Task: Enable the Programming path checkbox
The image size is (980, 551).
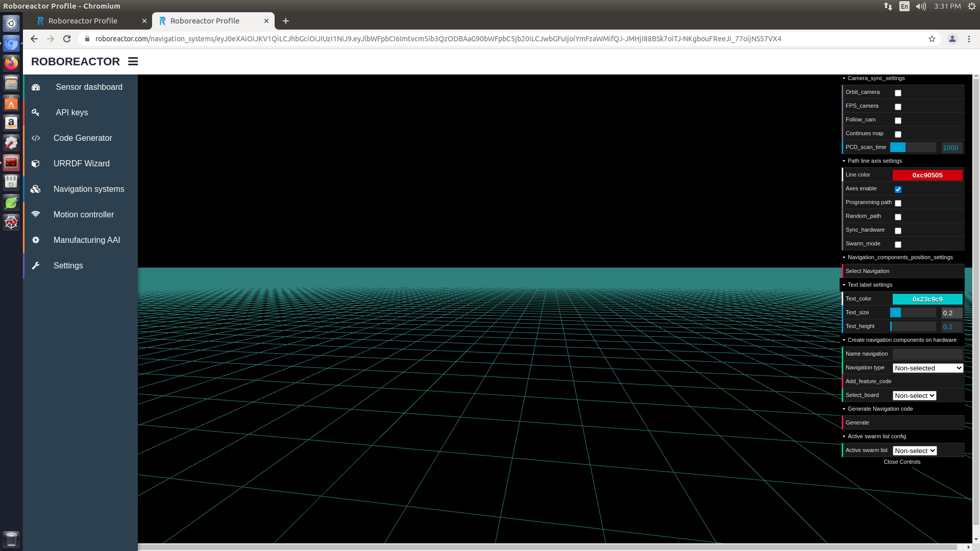Action: pyautogui.click(x=898, y=203)
